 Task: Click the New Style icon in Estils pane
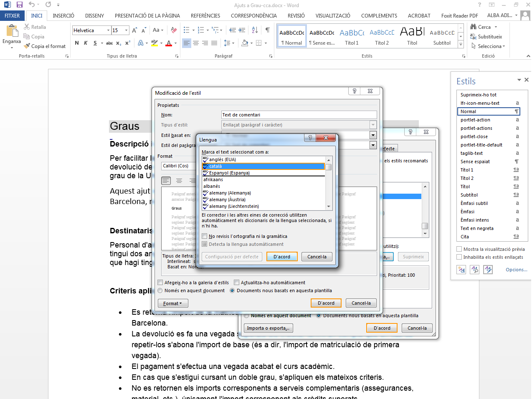tap(461, 270)
